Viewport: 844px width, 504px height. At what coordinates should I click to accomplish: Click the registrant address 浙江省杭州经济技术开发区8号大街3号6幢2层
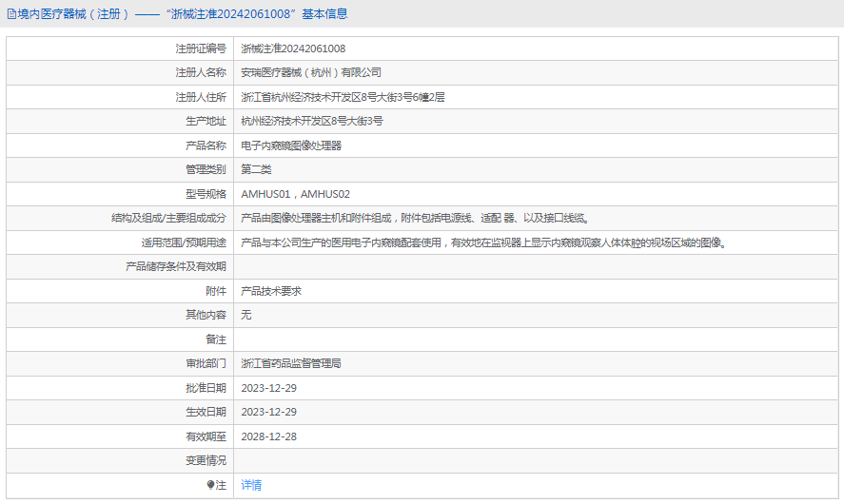pyautogui.click(x=343, y=97)
